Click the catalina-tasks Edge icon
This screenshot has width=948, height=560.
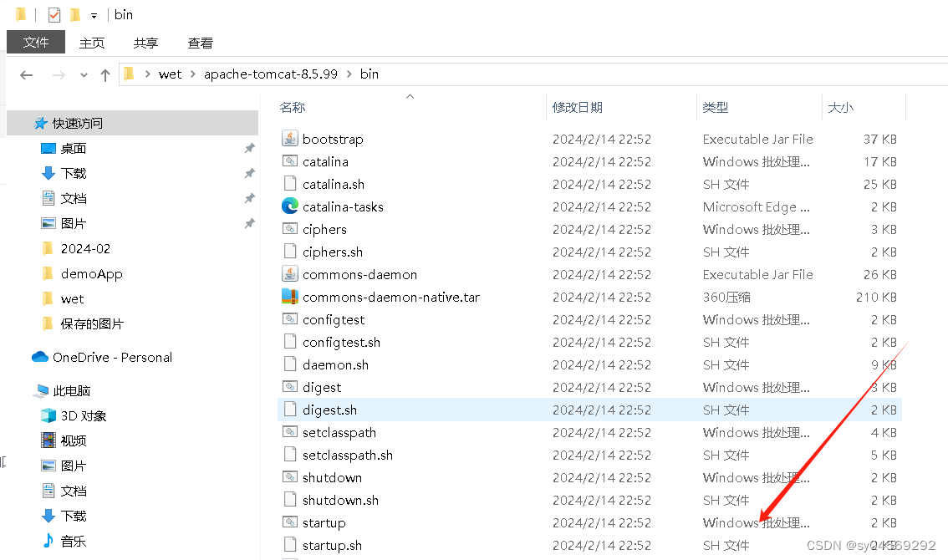pos(290,206)
